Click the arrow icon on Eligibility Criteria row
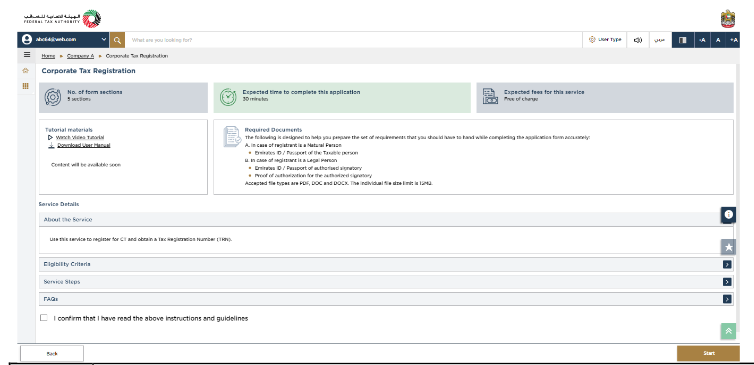Viewport: 754px width, 365px height. point(727,264)
